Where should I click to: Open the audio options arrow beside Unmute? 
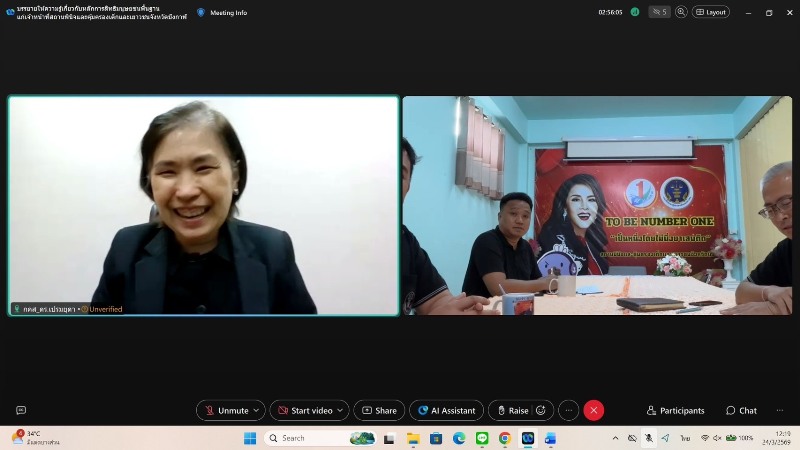tap(257, 410)
